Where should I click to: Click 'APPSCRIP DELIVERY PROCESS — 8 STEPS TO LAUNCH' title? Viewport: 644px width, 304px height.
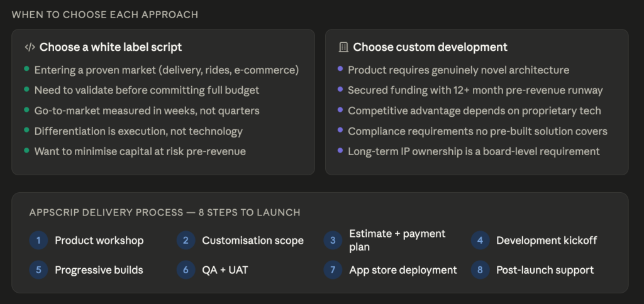click(165, 212)
